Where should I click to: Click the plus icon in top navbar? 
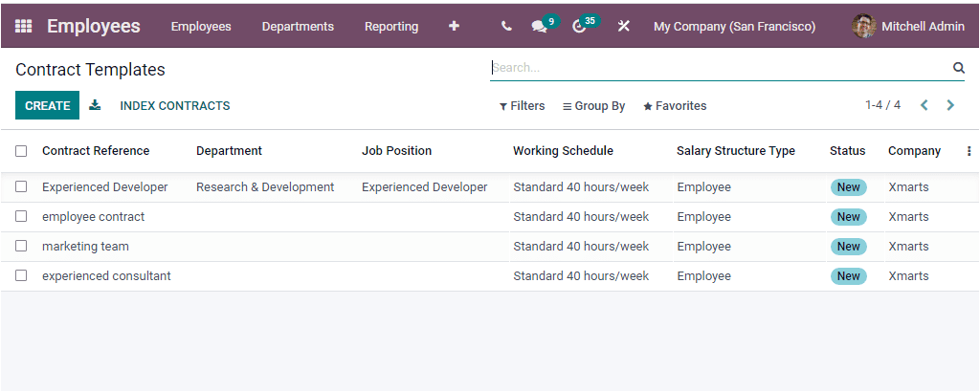(454, 27)
